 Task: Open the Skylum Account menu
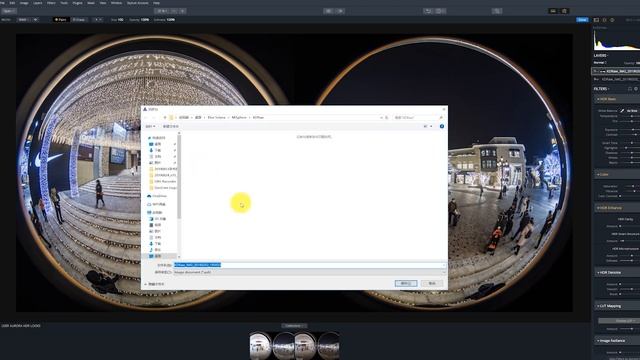pyautogui.click(x=138, y=3)
